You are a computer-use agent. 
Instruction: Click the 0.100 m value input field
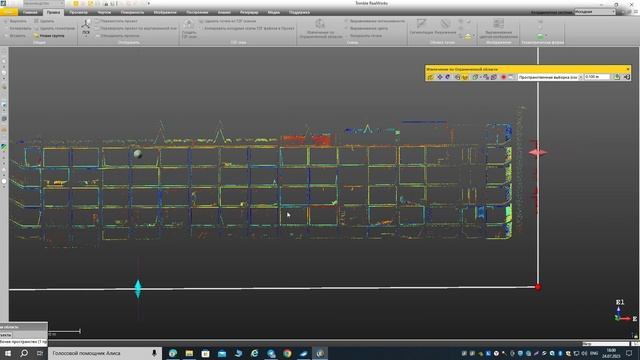click(x=597, y=77)
